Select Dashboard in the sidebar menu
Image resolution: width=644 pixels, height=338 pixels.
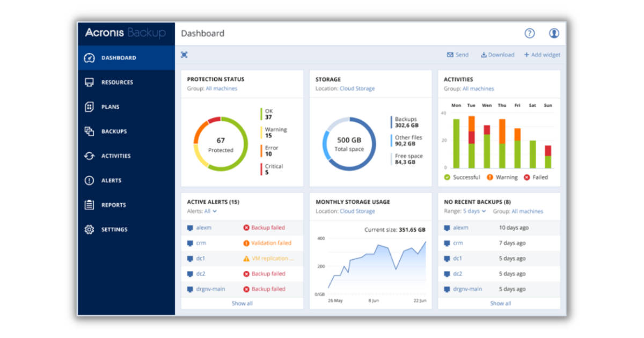click(119, 58)
